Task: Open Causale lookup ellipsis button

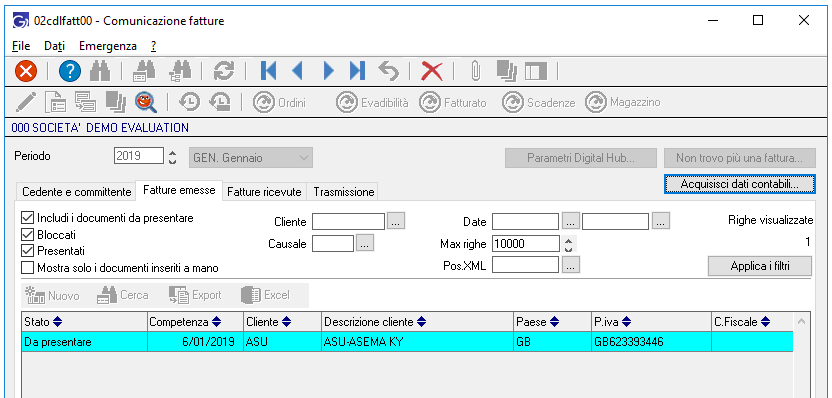Action: [x=365, y=243]
